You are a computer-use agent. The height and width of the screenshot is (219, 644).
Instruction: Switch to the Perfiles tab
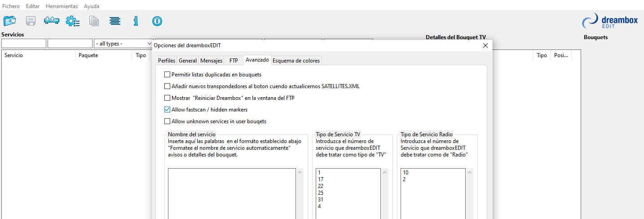click(166, 61)
